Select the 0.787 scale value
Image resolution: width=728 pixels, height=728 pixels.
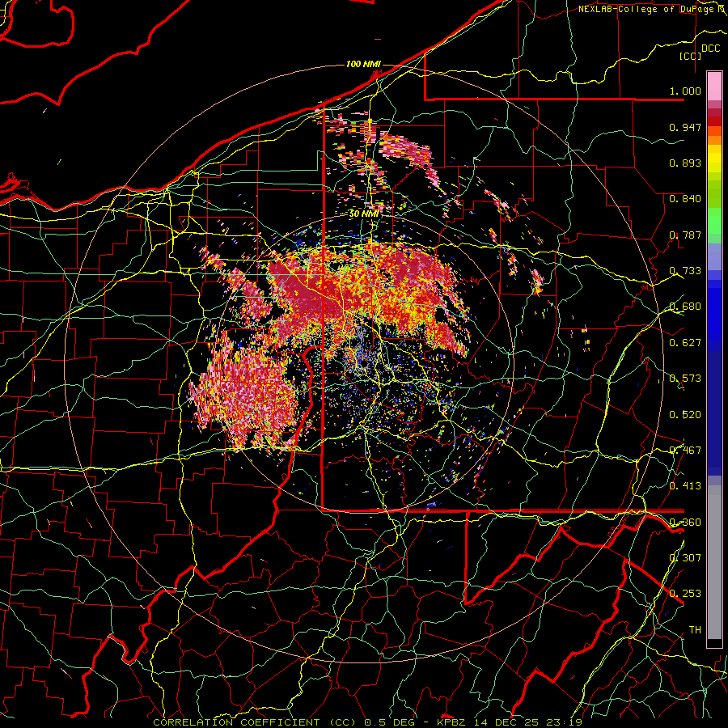click(x=685, y=235)
